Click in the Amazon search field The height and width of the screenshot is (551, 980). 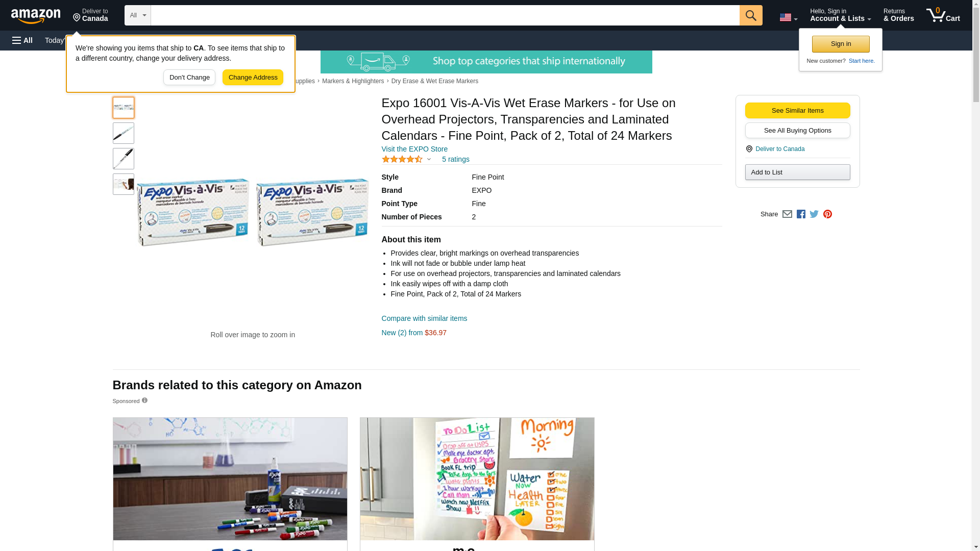445,15
